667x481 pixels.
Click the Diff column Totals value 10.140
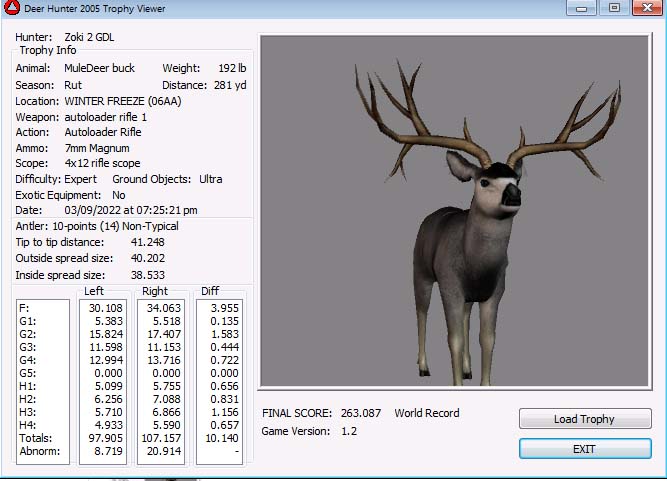tap(219, 438)
